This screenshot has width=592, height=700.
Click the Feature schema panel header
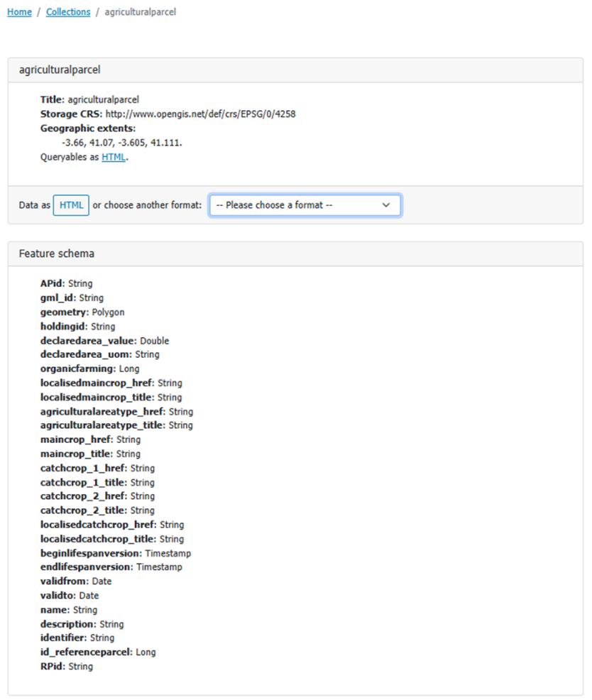pos(56,253)
